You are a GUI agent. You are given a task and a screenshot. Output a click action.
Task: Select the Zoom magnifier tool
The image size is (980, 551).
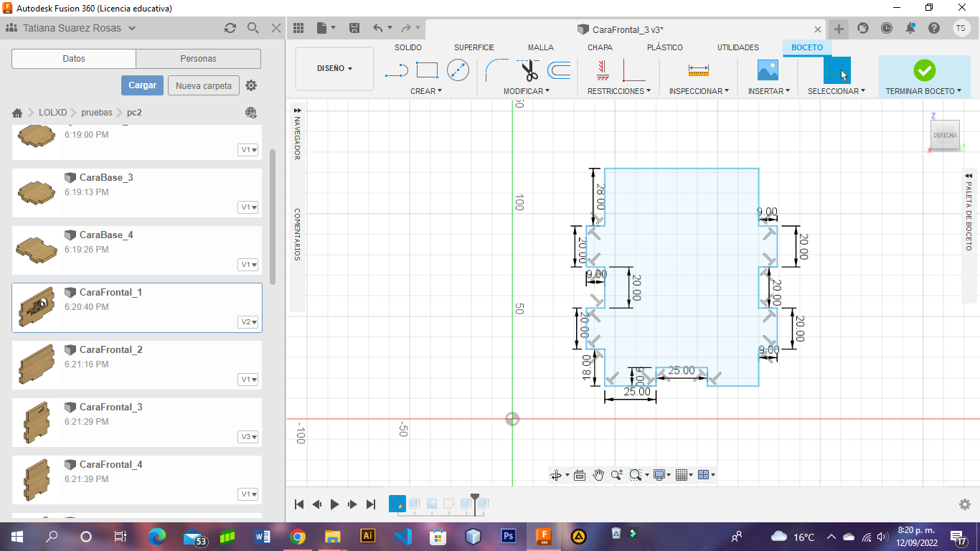617,475
